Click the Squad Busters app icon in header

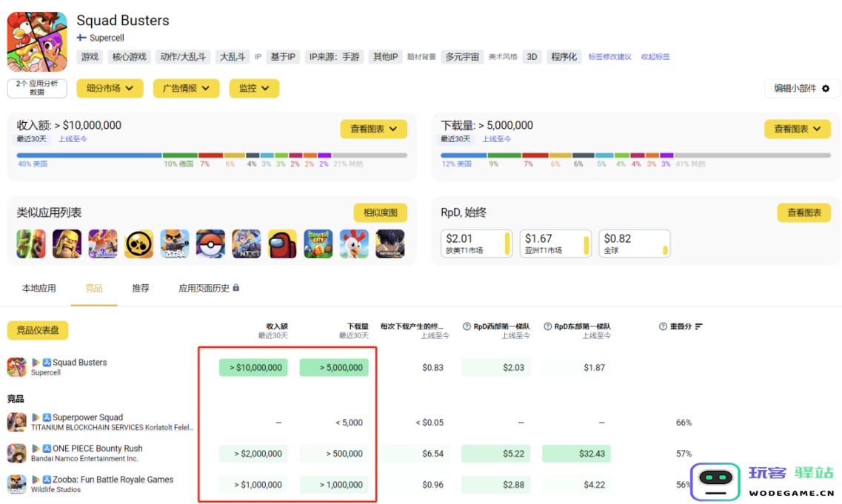coord(37,42)
